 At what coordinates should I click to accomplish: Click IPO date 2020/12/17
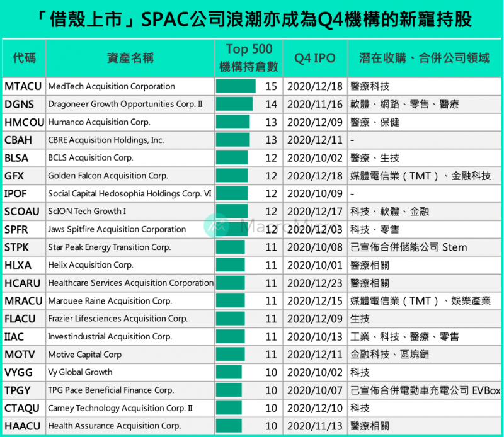(x=314, y=212)
